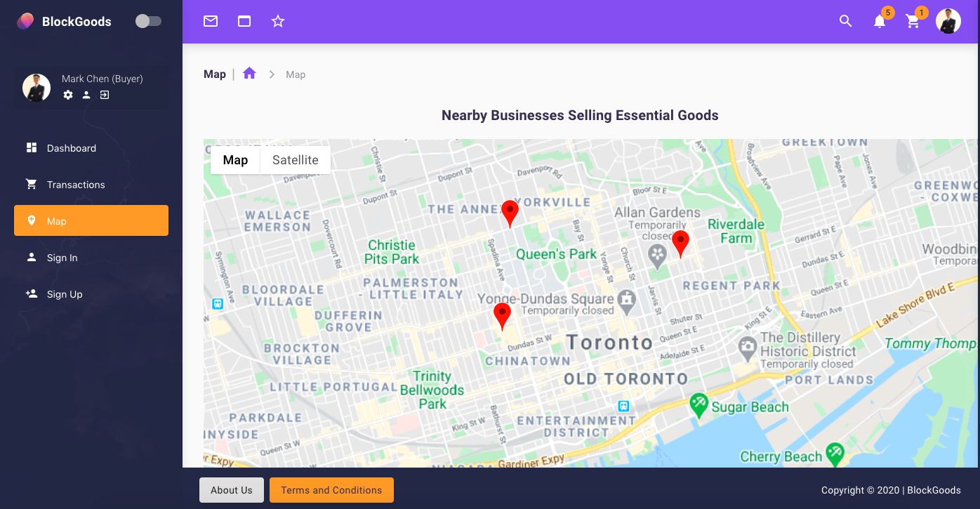980x509 pixels.
Task: Open notifications bell with 5 badge
Action: coord(880,22)
